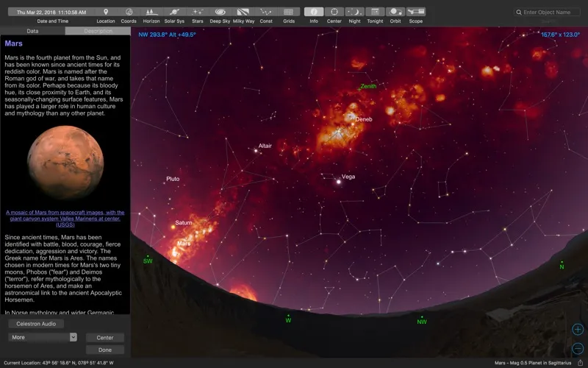Toggle the Grids overlay
Viewport: 588px width, 368px height.
pyautogui.click(x=289, y=12)
